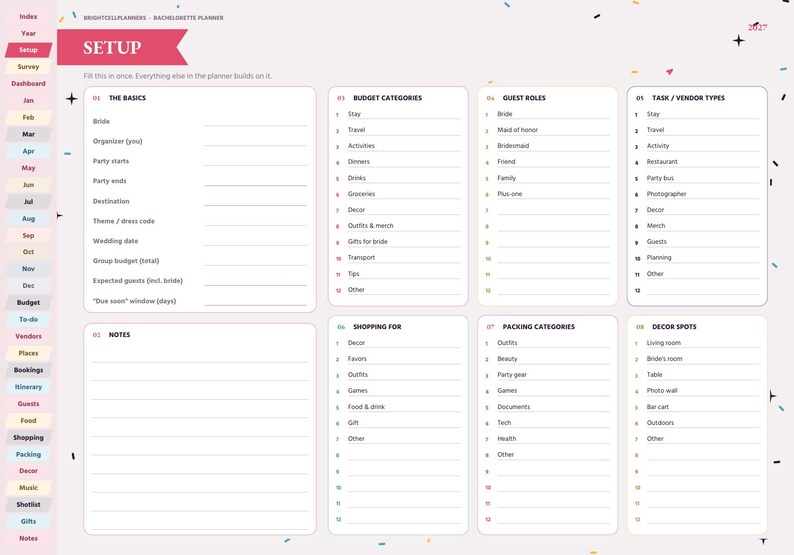The image size is (794, 555).
Task: Select the Party ends field
Action: pyautogui.click(x=255, y=180)
